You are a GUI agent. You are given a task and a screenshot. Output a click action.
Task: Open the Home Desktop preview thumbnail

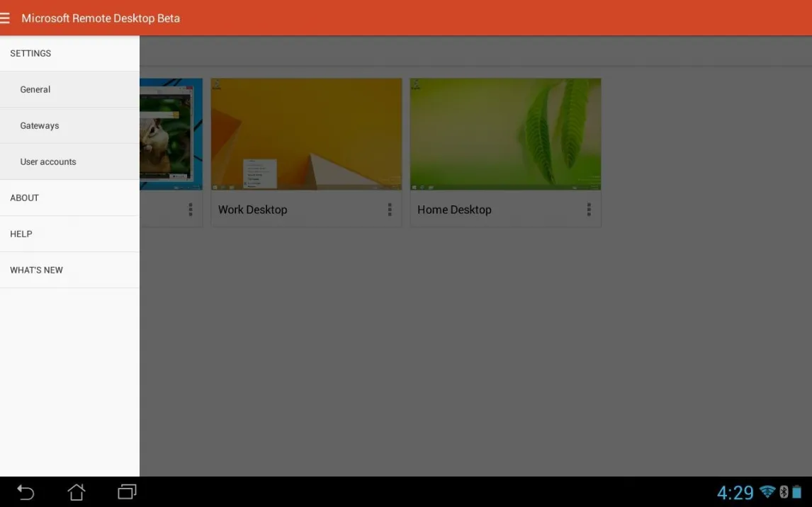[x=505, y=134]
